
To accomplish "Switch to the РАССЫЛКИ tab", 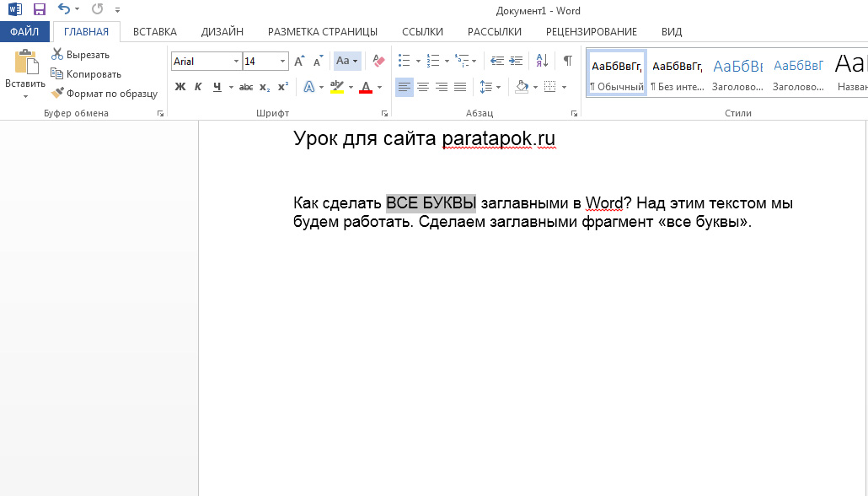I will point(495,31).
